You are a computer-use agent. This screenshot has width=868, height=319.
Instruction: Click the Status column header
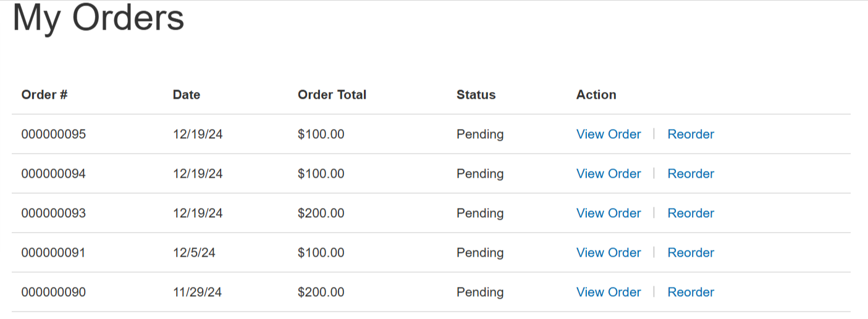(476, 94)
